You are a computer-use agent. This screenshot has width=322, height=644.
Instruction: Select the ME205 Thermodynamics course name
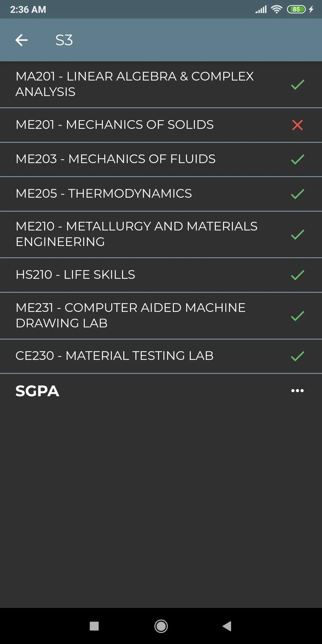pos(103,193)
